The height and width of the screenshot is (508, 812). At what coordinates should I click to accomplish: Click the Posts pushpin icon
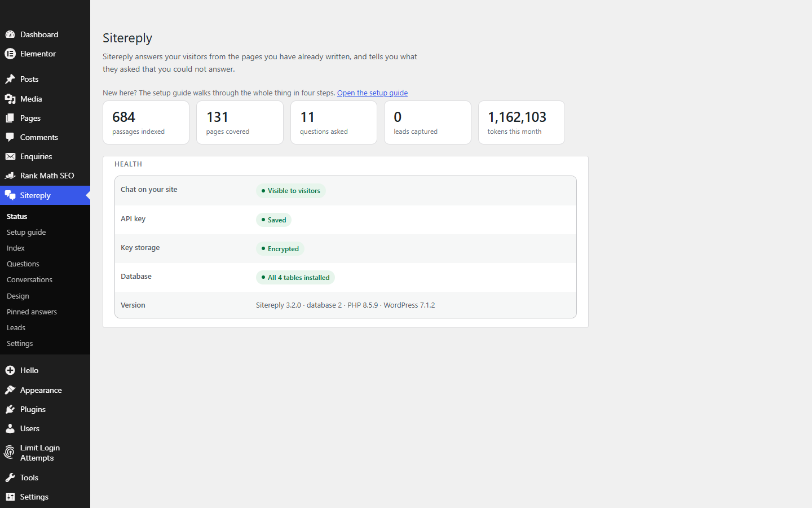coord(10,79)
